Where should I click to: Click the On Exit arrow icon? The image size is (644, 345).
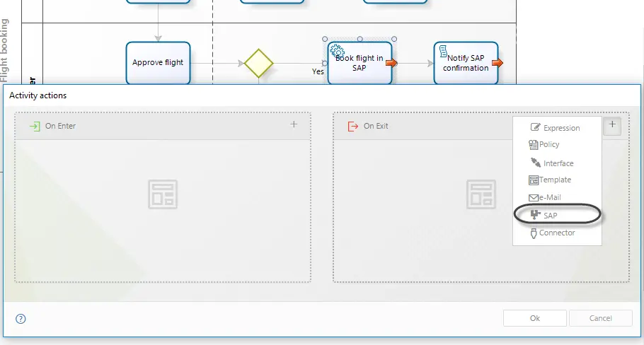[353, 126]
